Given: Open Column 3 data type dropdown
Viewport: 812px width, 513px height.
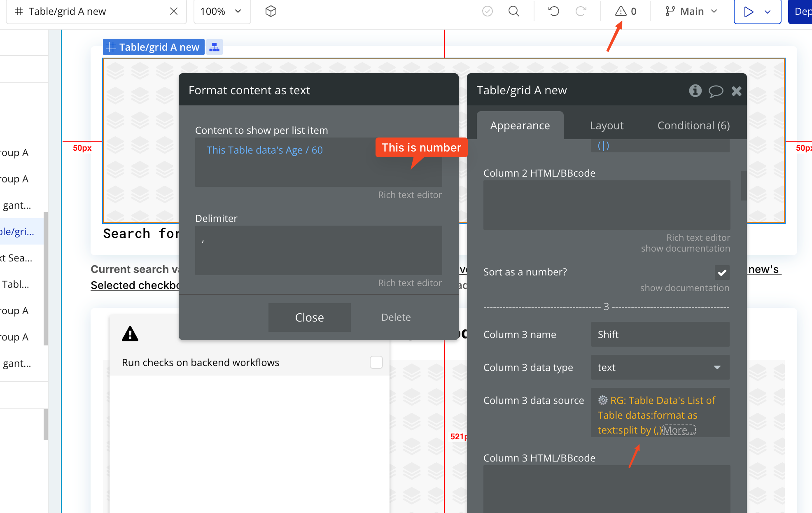Looking at the screenshot, I should click(660, 367).
